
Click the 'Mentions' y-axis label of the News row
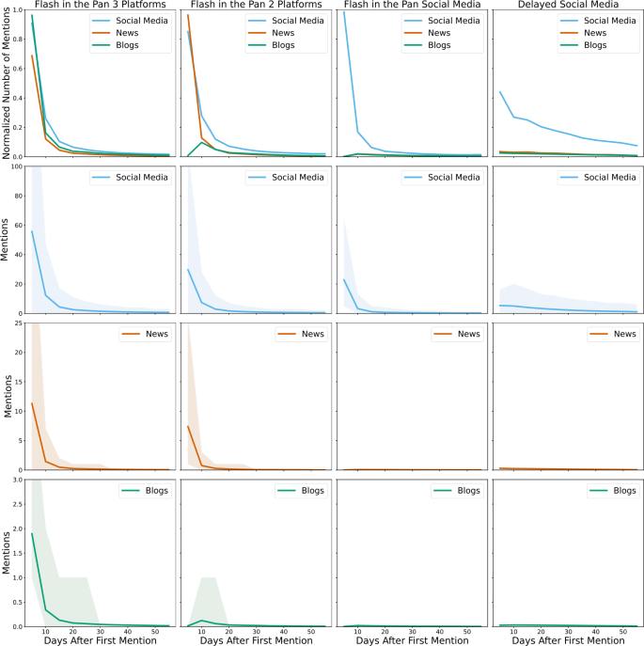click(8, 396)
